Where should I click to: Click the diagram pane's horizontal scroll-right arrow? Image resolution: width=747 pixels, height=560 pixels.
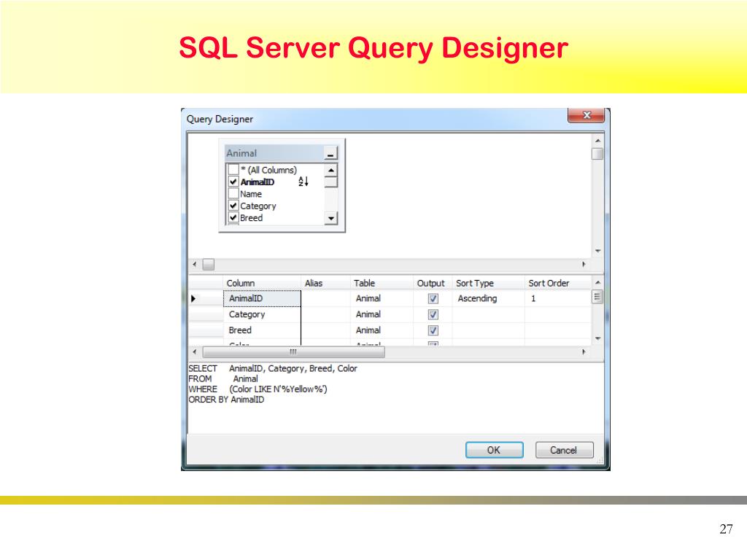pyautogui.click(x=584, y=264)
